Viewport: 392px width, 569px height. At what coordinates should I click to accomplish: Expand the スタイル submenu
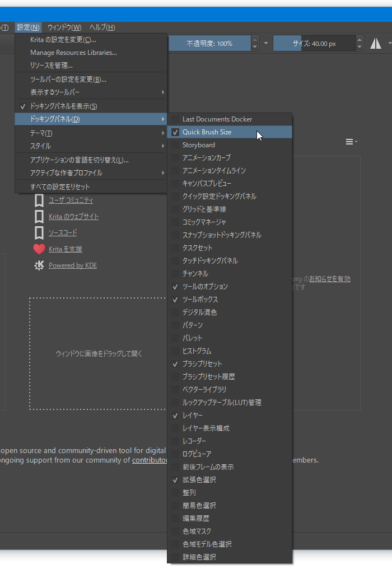pos(91,146)
